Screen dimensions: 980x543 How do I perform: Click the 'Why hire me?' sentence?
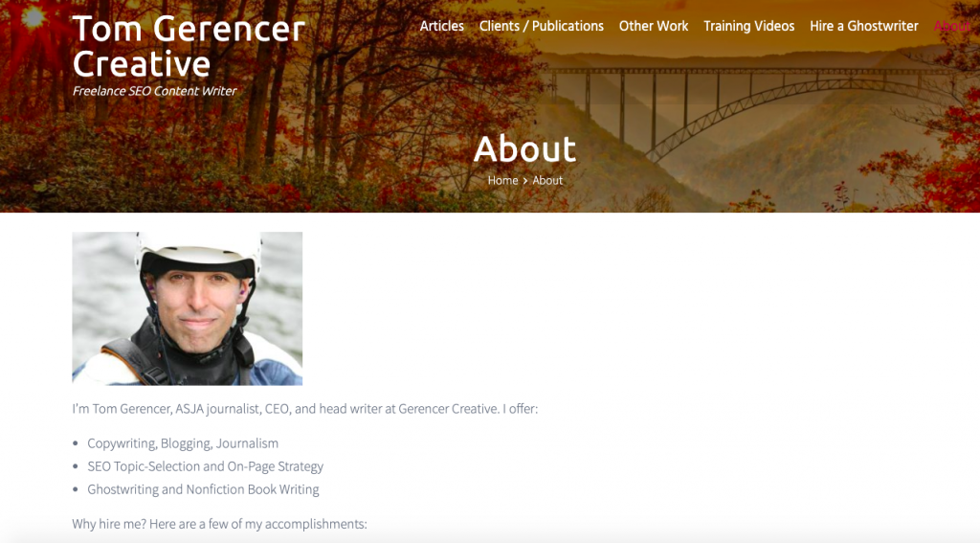pyautogui.click(x=219, y=524)
